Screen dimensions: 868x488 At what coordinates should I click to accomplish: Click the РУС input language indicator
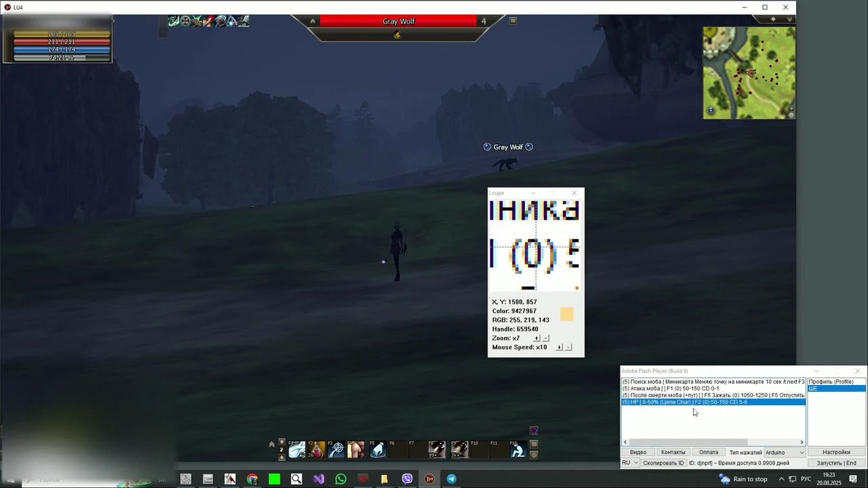806,479
